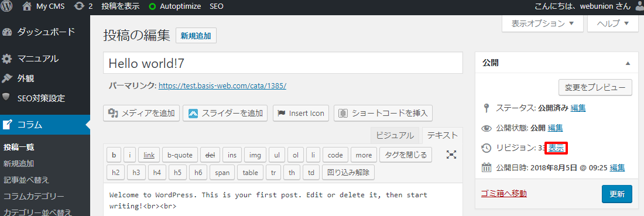Click the Autoptimize green circle icon
The height and width of the screenshot is (216, 644).
point(152,6)
